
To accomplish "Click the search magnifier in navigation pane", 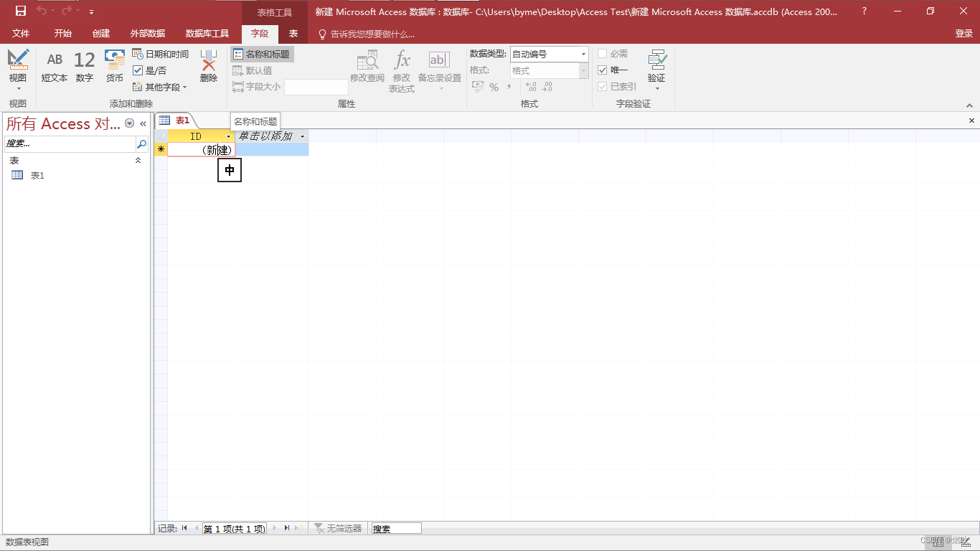I will [x=141, y=143].
